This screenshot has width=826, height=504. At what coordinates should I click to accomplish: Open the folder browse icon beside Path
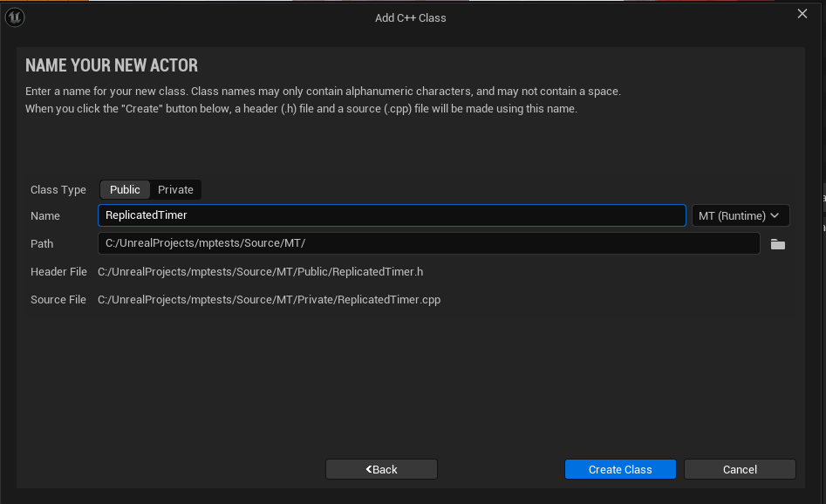[x=777, y=244]
